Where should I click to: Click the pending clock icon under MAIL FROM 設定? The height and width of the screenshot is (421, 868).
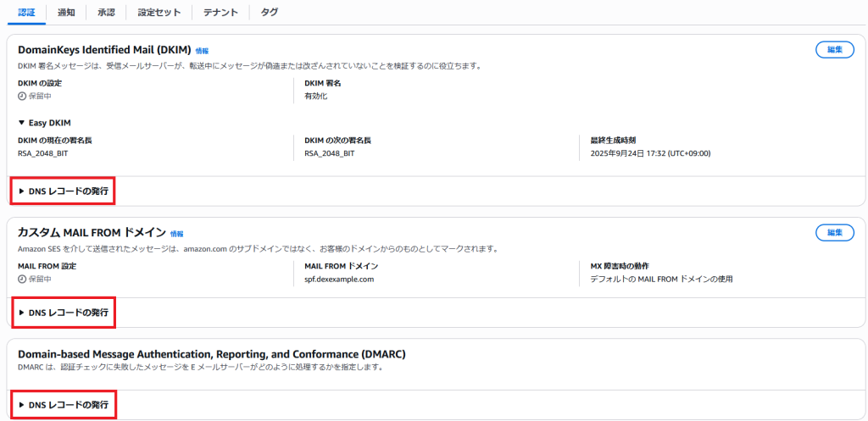[22, 279]
